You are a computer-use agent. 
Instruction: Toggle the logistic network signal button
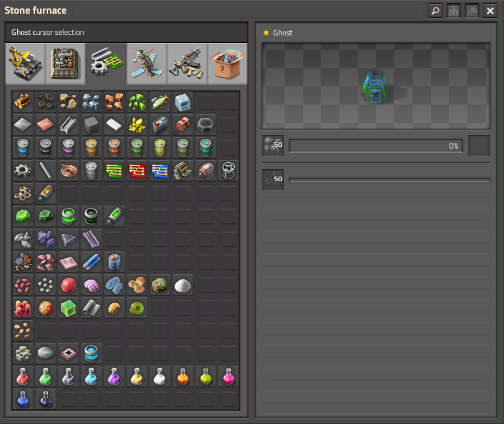[x=472, y=10]
